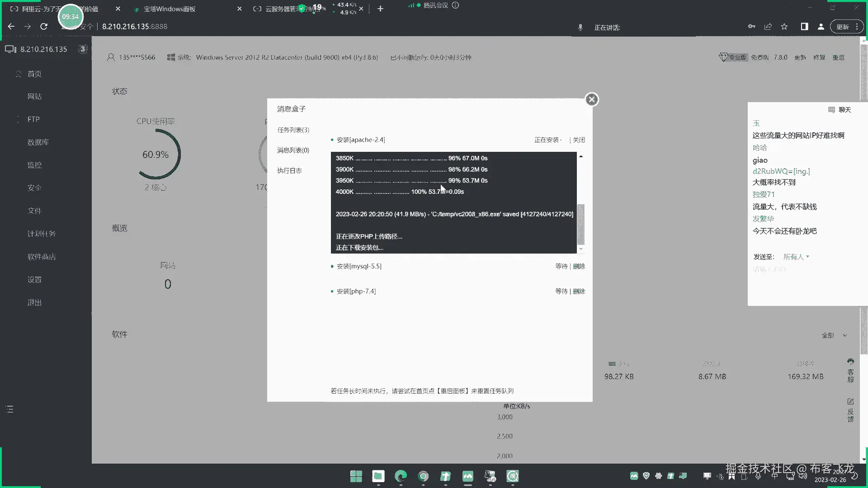
Task: Open the 全部 filter dropdown
Action: click(834, 335)
